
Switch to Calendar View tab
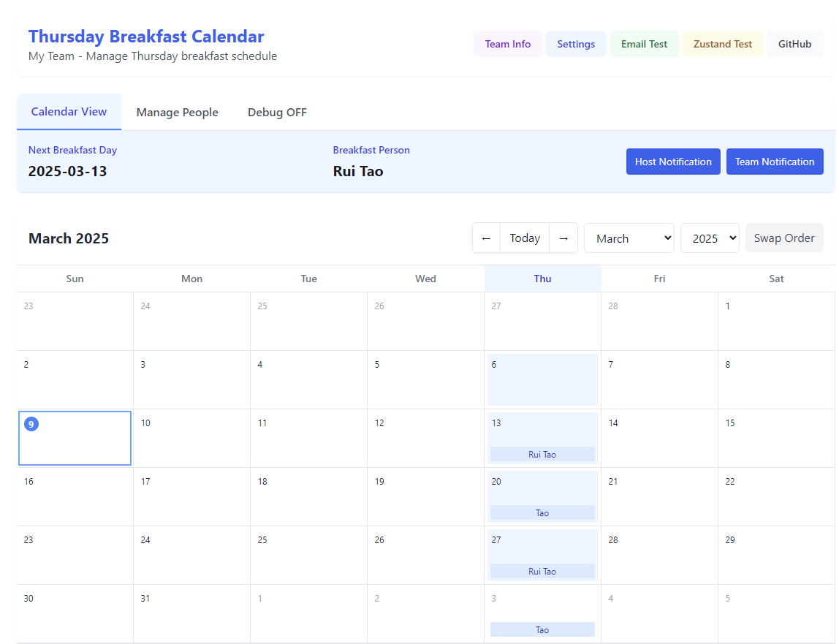[x=69, y=112]
